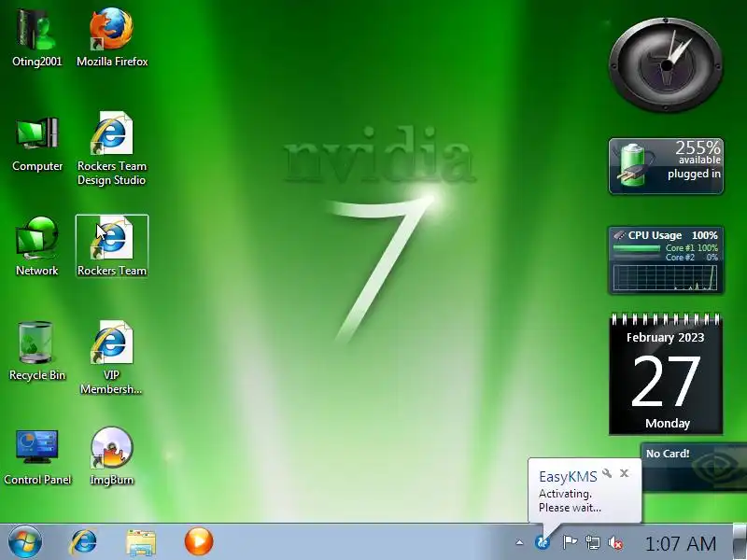Show hidden tray icons arrow
747x560 pixels.
click(519, 542)
